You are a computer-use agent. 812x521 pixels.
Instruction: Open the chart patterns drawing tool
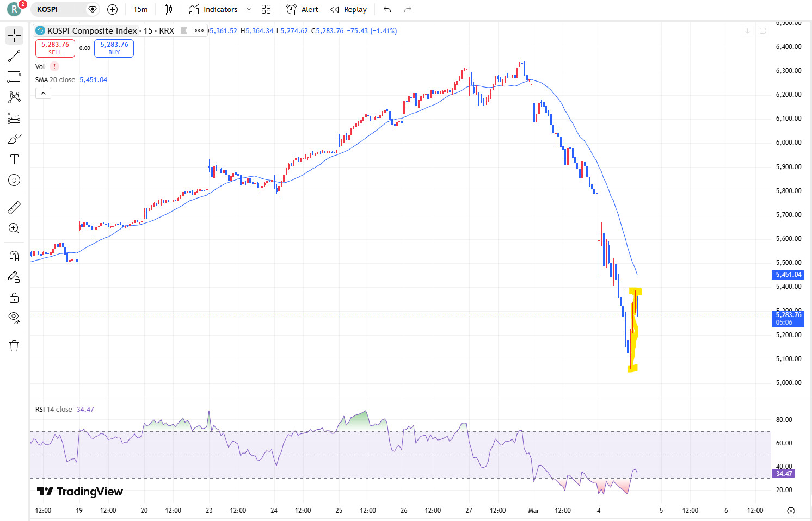[14, 97]
